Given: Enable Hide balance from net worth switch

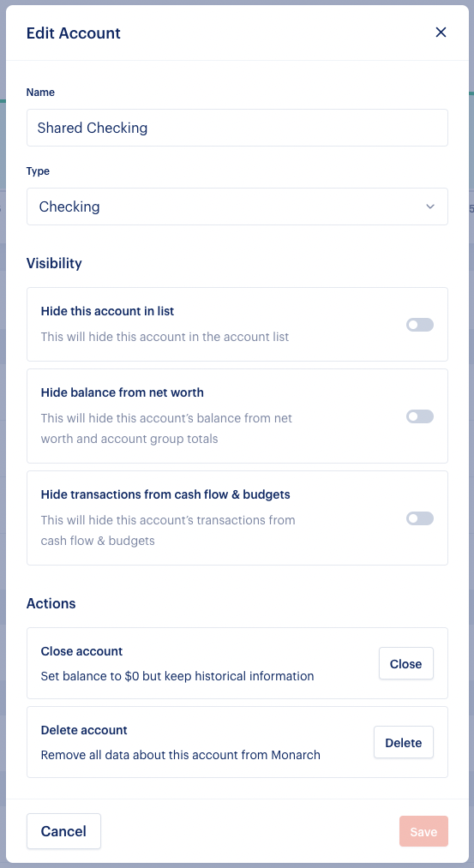Looking at the screenshot, I should click(420, 416).
